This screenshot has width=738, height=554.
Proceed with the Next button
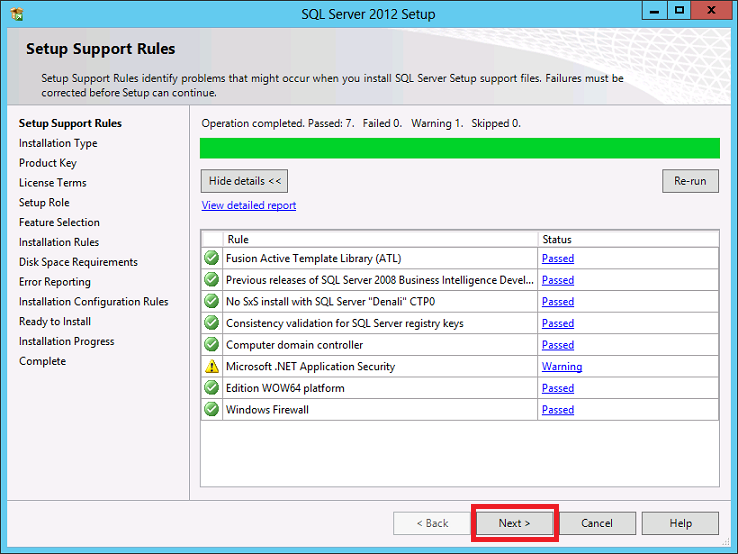point(514,523)
